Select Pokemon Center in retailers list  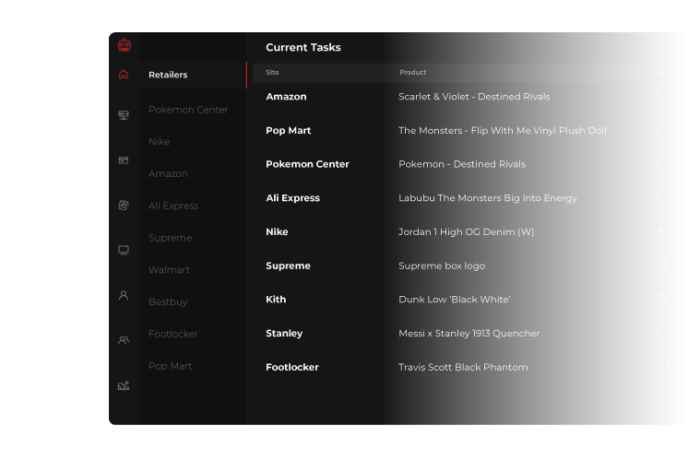(188, 110)
